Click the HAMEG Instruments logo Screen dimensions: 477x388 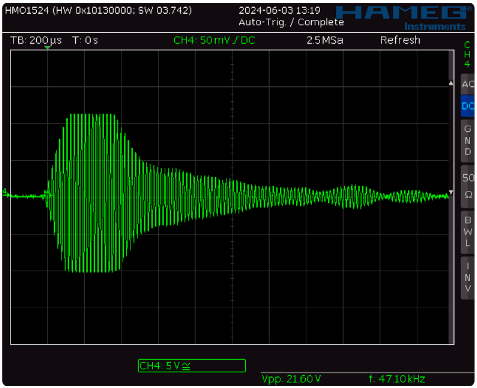[404, 18]
